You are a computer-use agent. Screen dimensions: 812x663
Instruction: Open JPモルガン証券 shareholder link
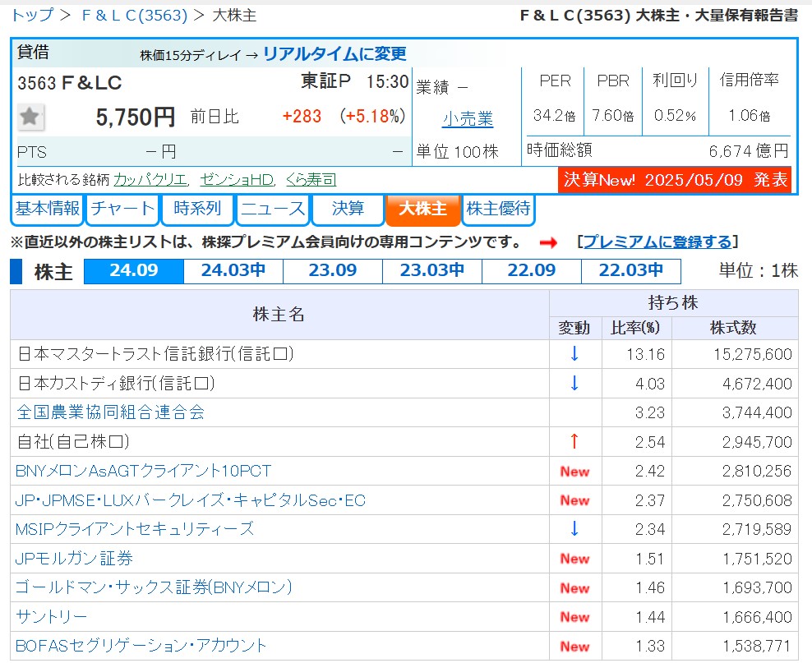(x=75, y=559)
